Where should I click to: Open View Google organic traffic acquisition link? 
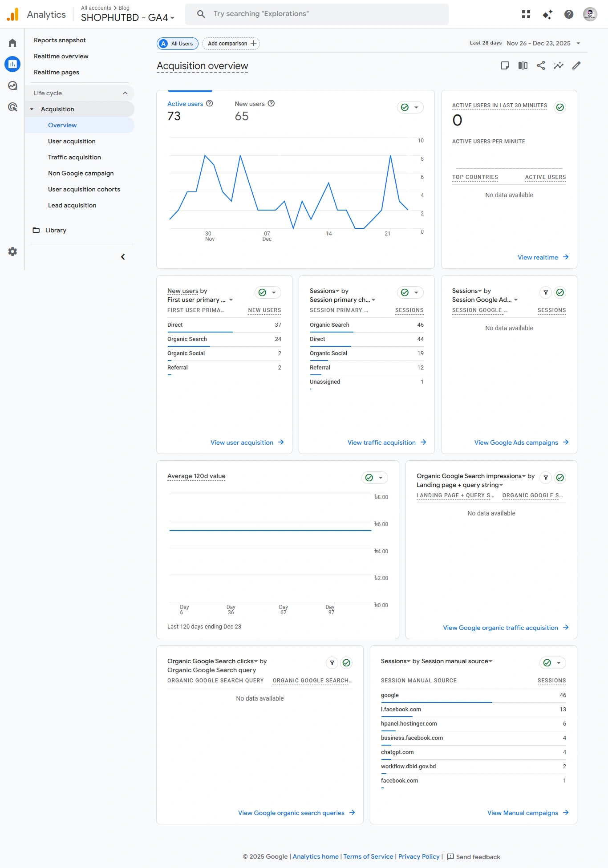(x=506, y=628)
